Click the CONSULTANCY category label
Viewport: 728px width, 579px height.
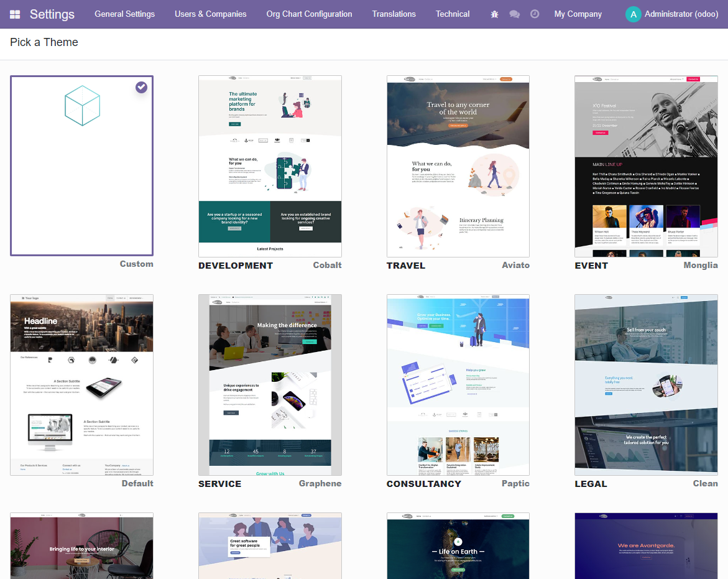(424, 484)
